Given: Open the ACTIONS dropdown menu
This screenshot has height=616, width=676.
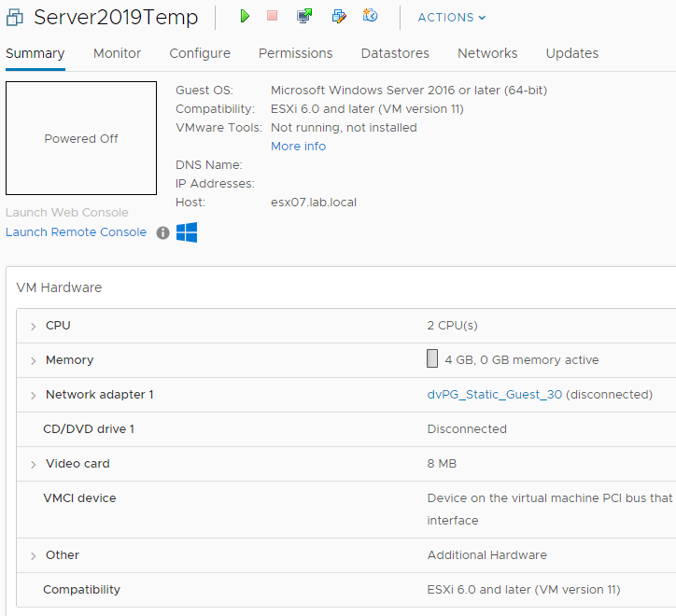Looking at the screenshot, I should [x=452, y=18].
